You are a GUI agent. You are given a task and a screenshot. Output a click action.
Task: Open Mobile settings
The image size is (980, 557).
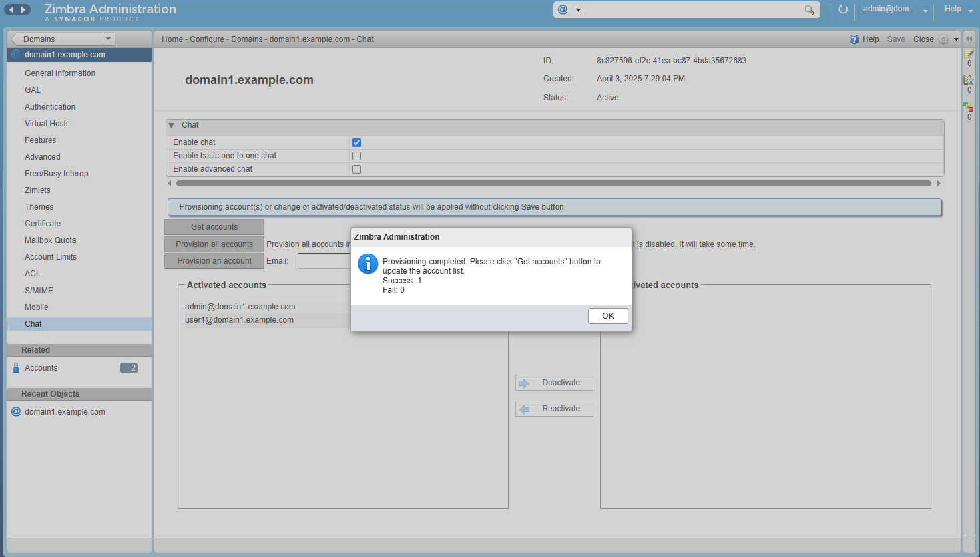point(37,307)
